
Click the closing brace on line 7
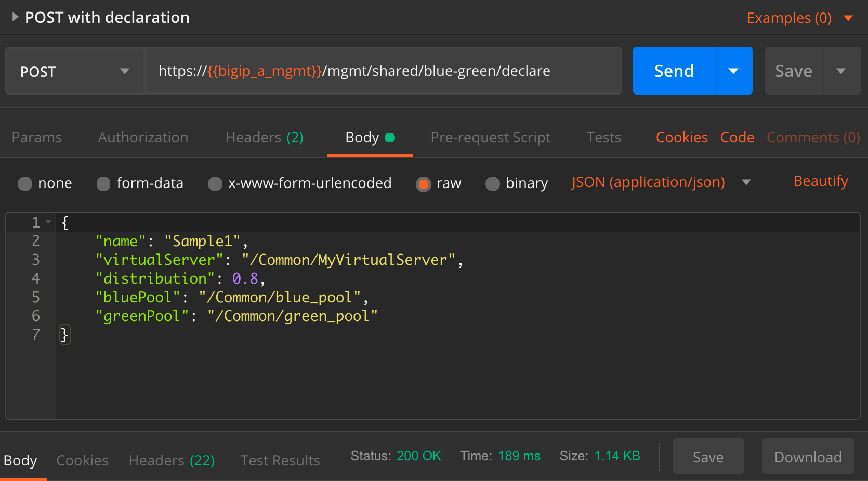[64, 335]
